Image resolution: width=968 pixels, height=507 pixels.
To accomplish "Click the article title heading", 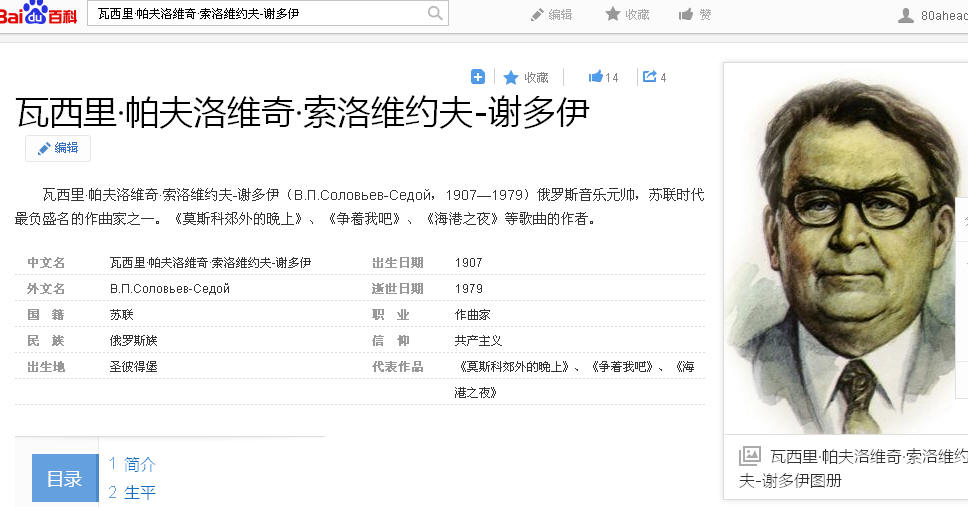I will (302, 112).
